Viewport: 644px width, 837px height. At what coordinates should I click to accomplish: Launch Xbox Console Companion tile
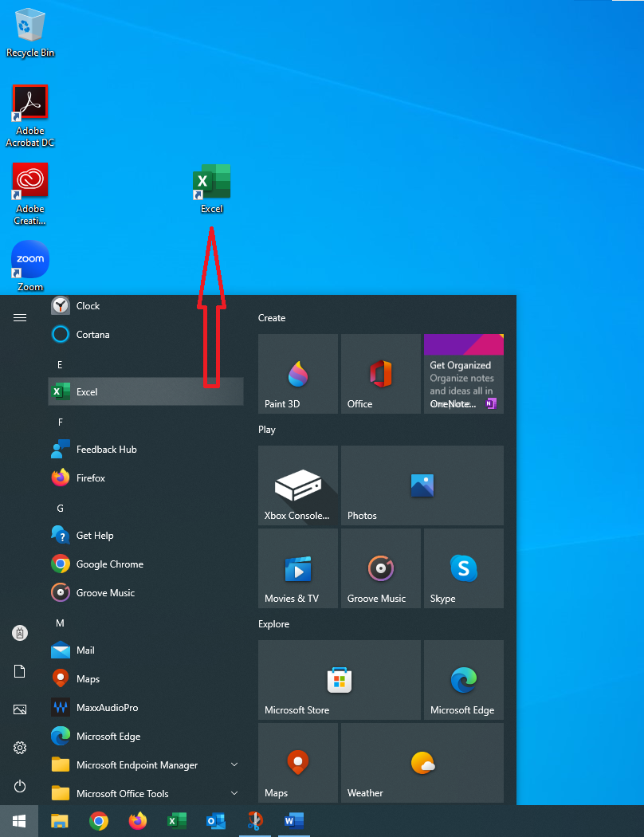[297, 485]
